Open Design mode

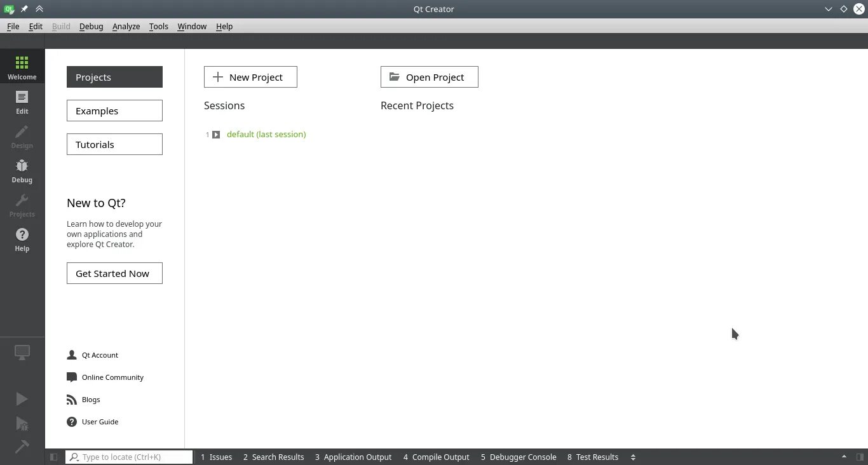pos(22,136)
